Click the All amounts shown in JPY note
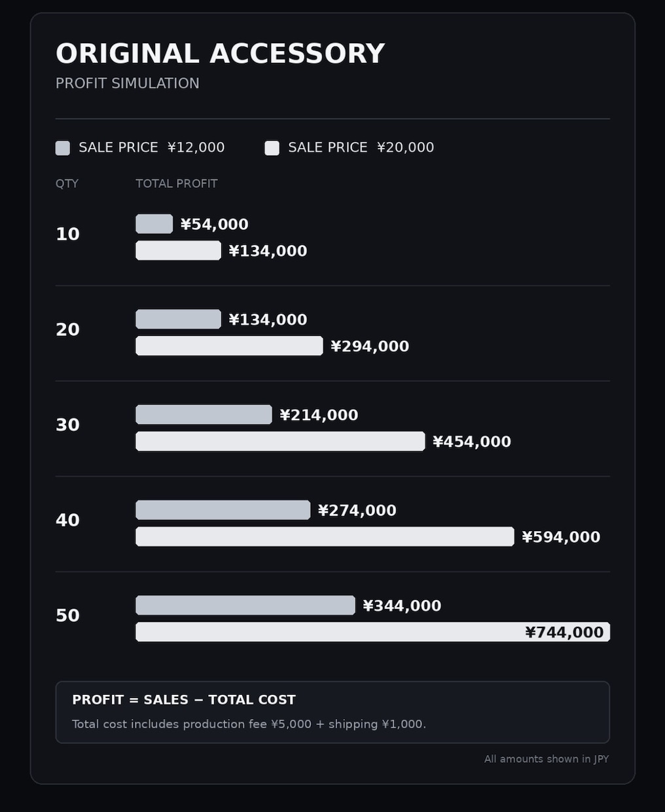Viewport: 665px width, 812px height. [547, 759]
